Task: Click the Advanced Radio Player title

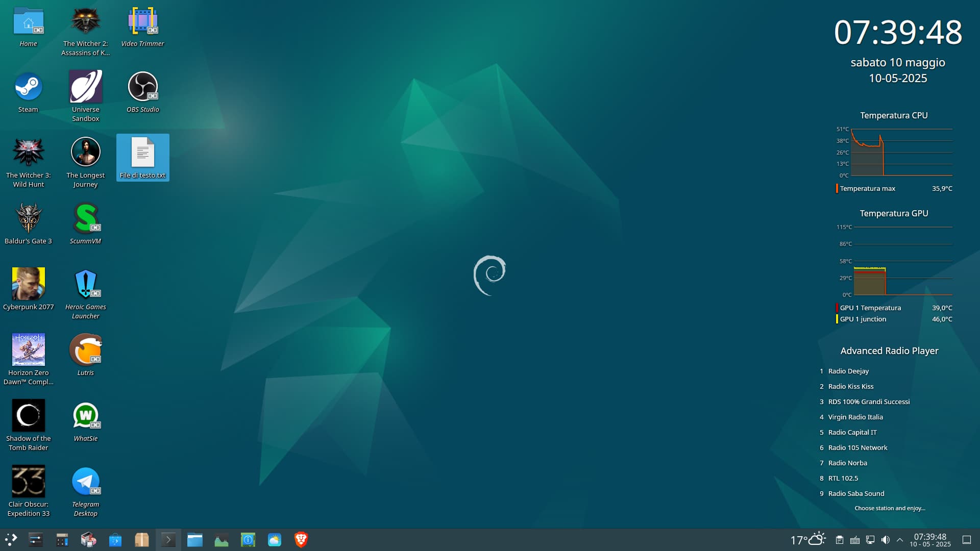Action: point(889,351)
